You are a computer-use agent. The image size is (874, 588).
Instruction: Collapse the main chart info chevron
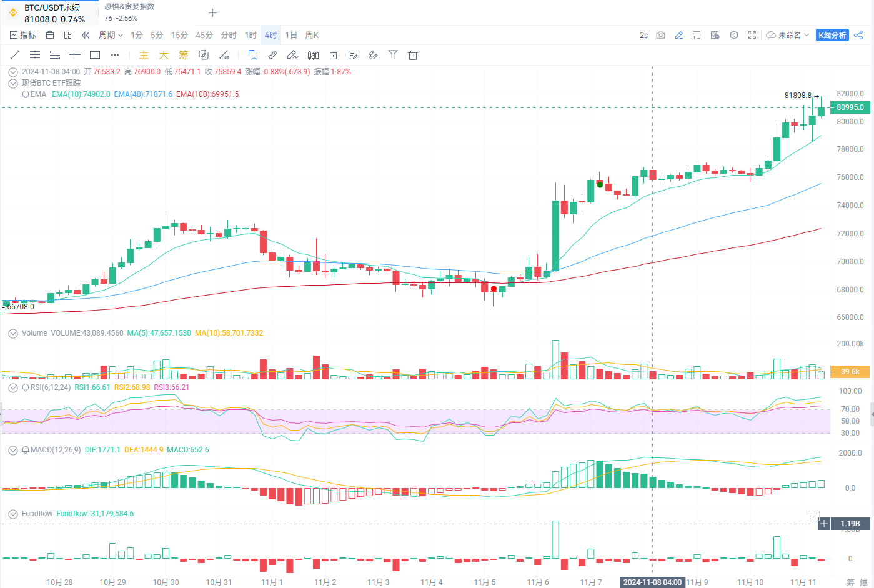point(13,72)
